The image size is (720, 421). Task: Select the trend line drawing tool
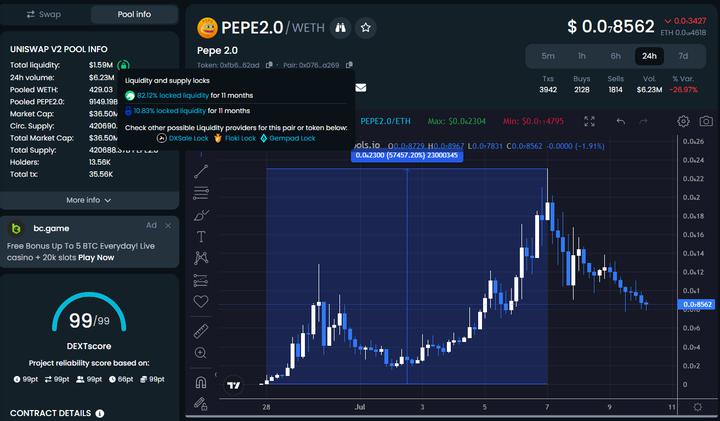point(201,172)
